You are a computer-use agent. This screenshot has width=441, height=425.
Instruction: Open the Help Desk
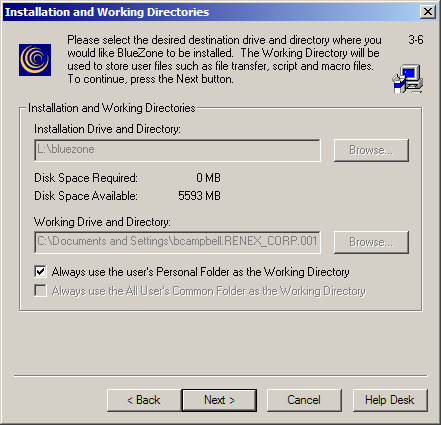(x=390, y=400)
